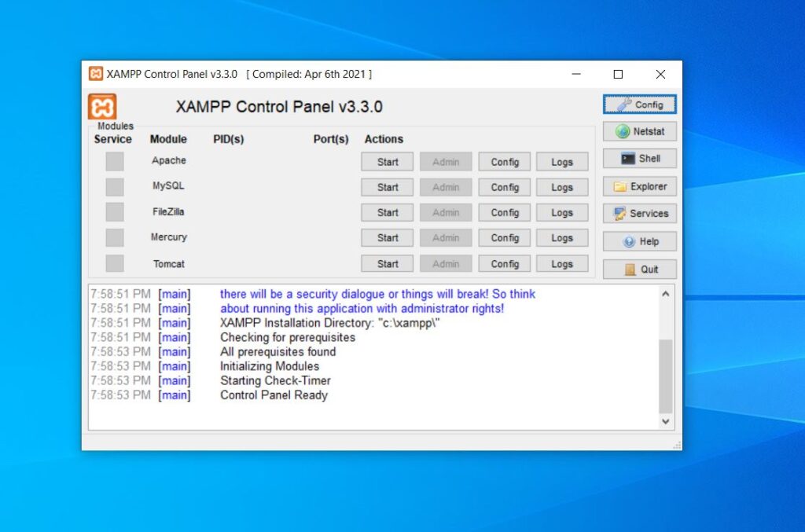Click the Admin button for Mercury
Viewport: 805px width, 532px height.
tap(446, 238)
